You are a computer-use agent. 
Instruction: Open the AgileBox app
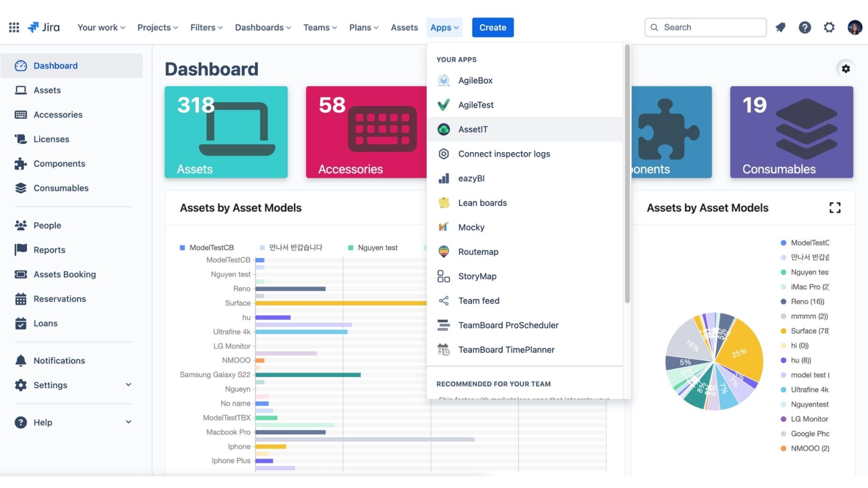475,80
